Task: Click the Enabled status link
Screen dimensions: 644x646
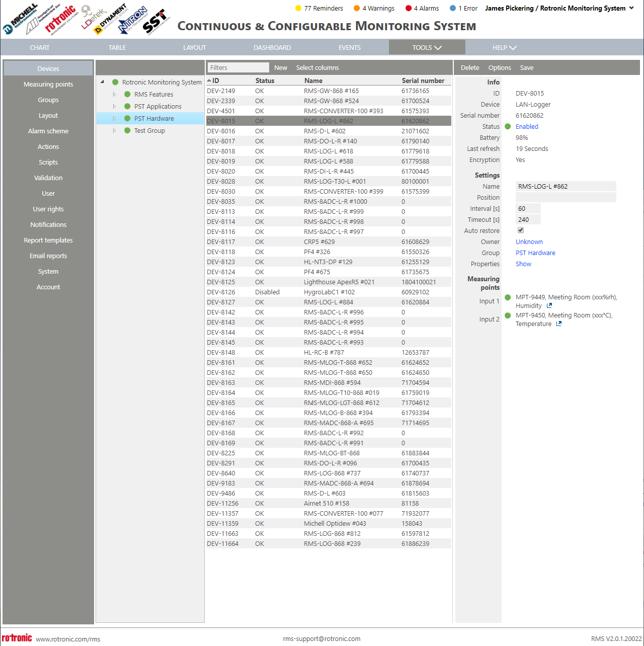Action: tap(527, 126)
